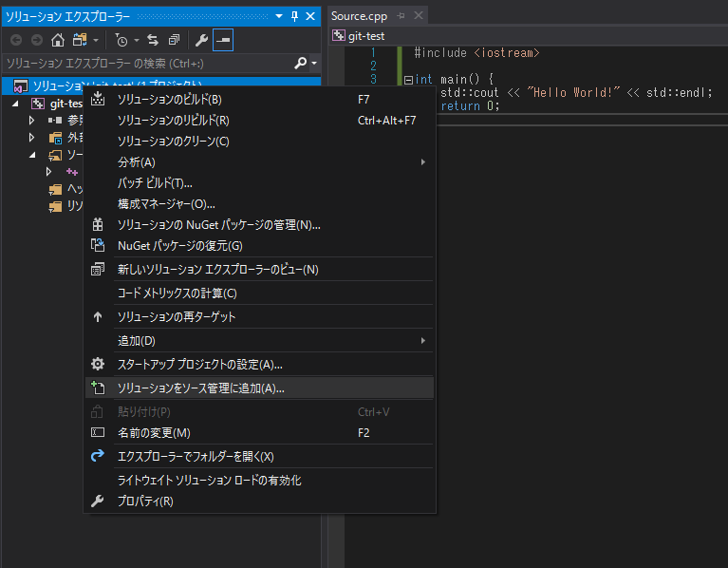Open the Solution Explorer window position dropdown

point(279,16)
